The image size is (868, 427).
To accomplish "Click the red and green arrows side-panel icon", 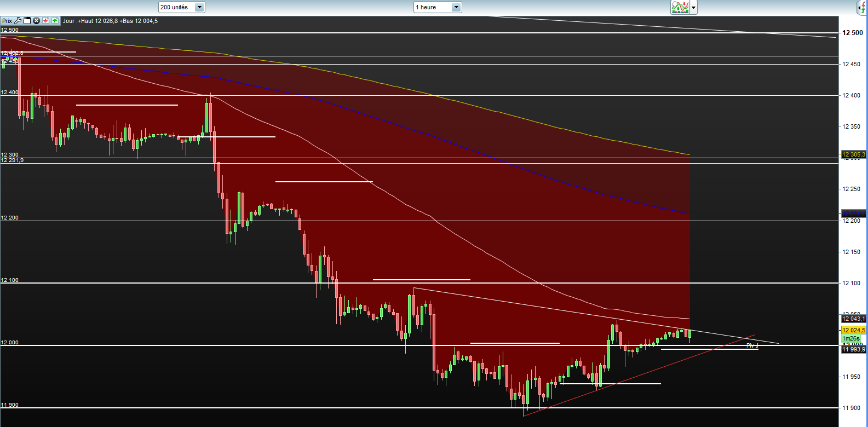I will 862,7.
